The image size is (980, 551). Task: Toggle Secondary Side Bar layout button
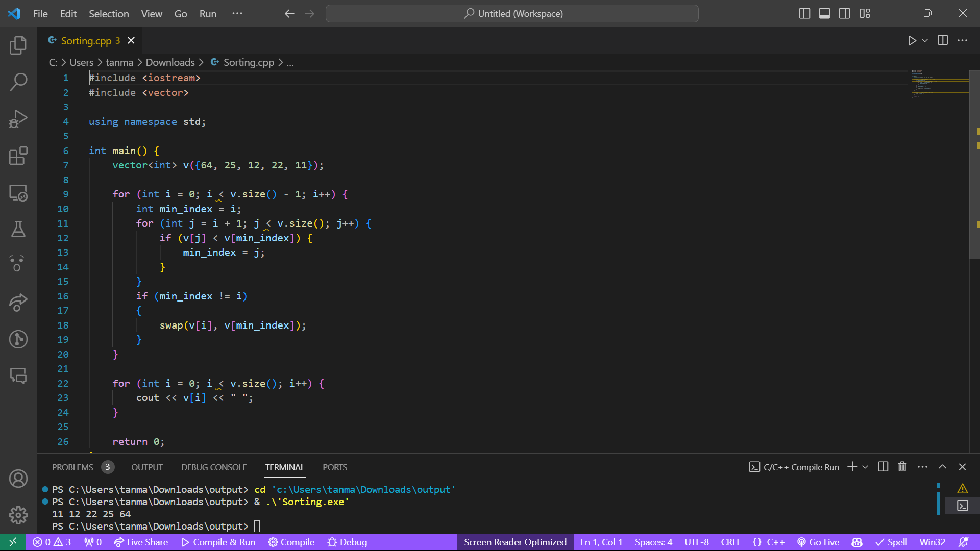pos(845,14)
